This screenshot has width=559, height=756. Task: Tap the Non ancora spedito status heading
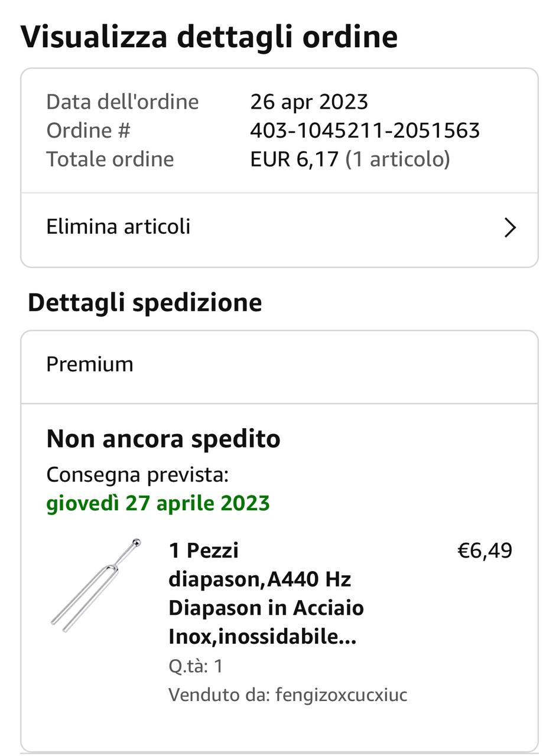(x=164, y=439)
